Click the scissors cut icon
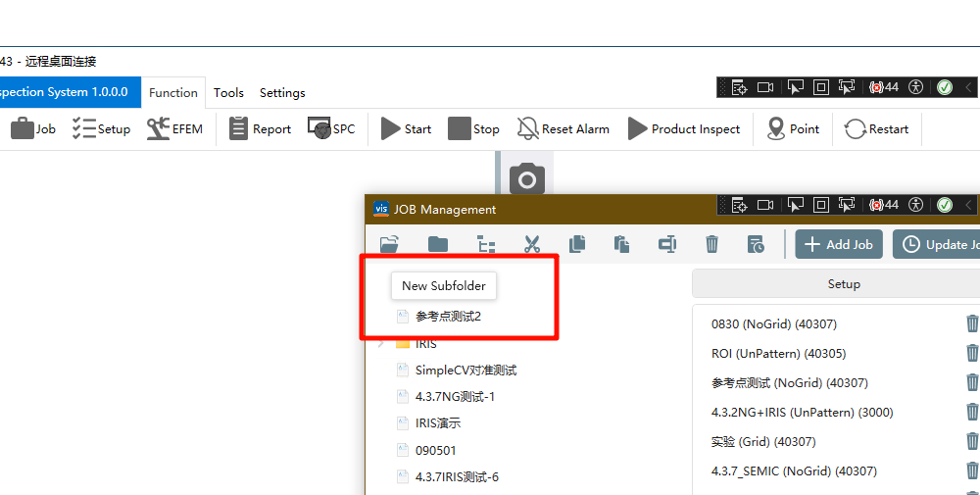 (532, 244)
